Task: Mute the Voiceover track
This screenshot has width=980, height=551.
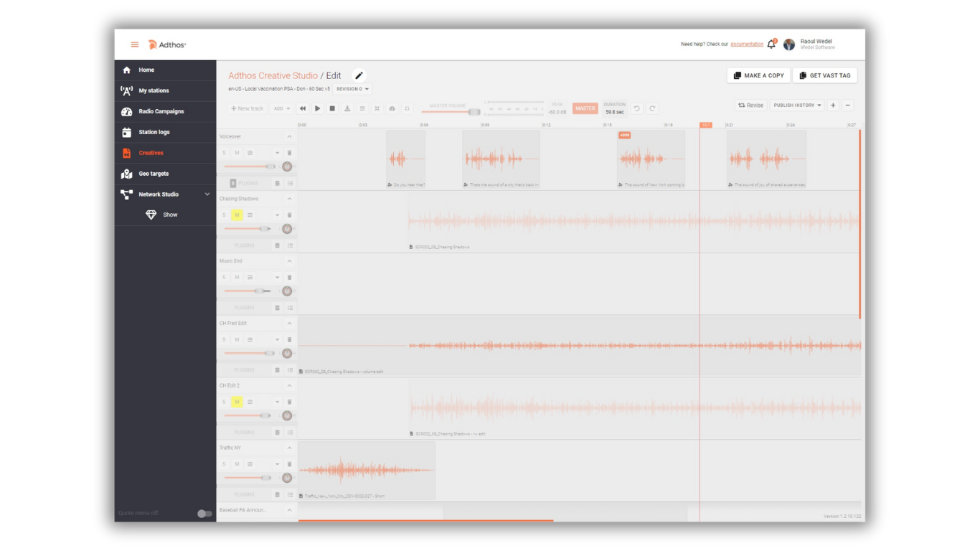Action: pos(237,153)
